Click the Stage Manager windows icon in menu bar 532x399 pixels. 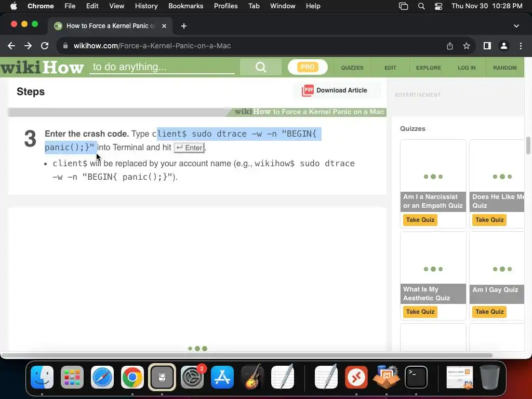pos(403,6)
